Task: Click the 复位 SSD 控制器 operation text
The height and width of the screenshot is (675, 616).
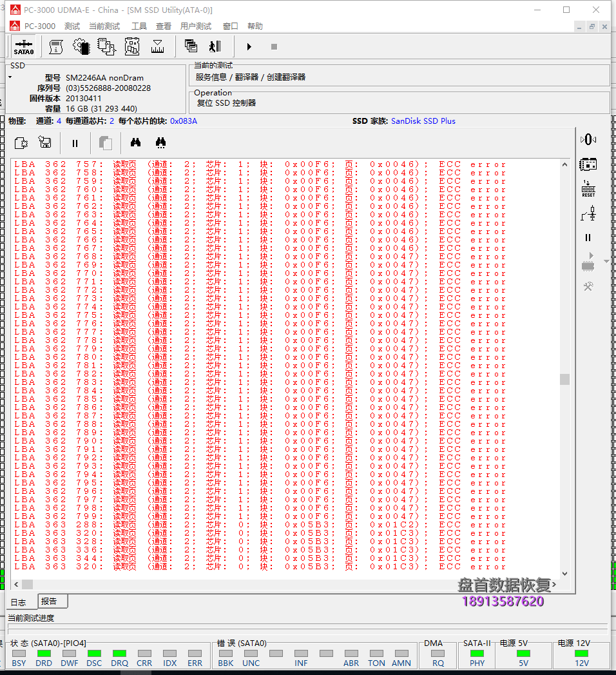Action: click(226, 103)
